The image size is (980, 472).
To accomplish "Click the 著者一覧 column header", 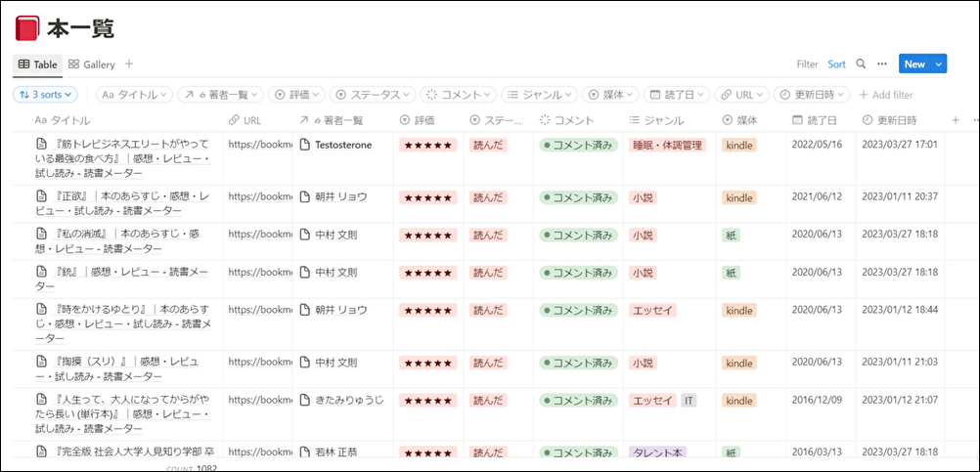I will tap(332, 120).
